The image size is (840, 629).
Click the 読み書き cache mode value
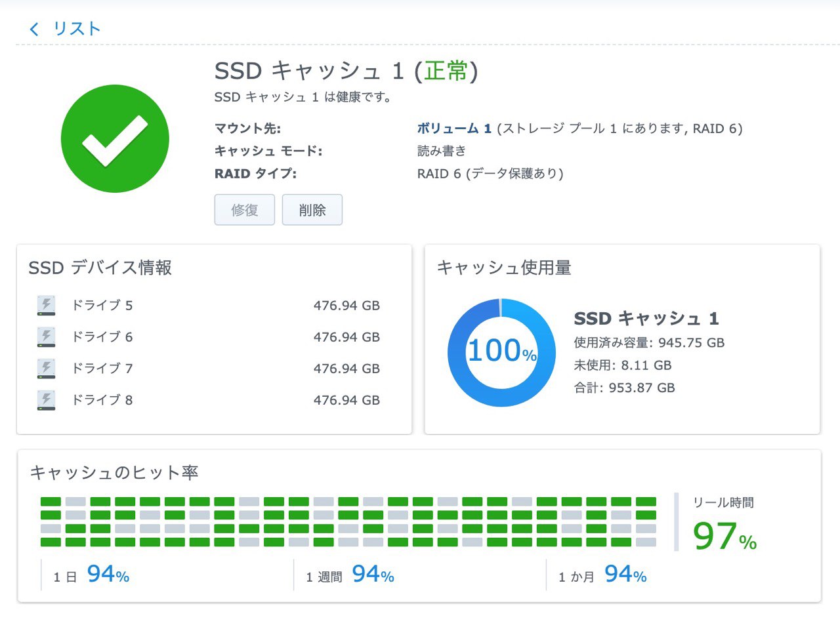[442, 151]
